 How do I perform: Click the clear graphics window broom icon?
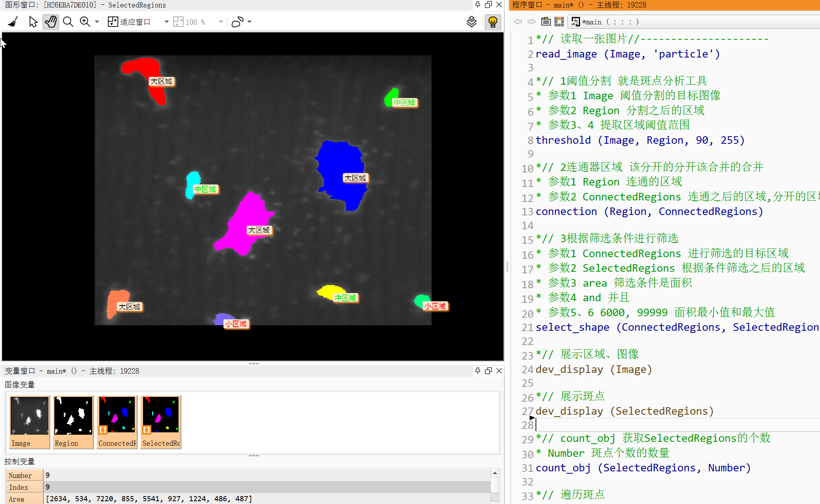click(x=13, y=22)
